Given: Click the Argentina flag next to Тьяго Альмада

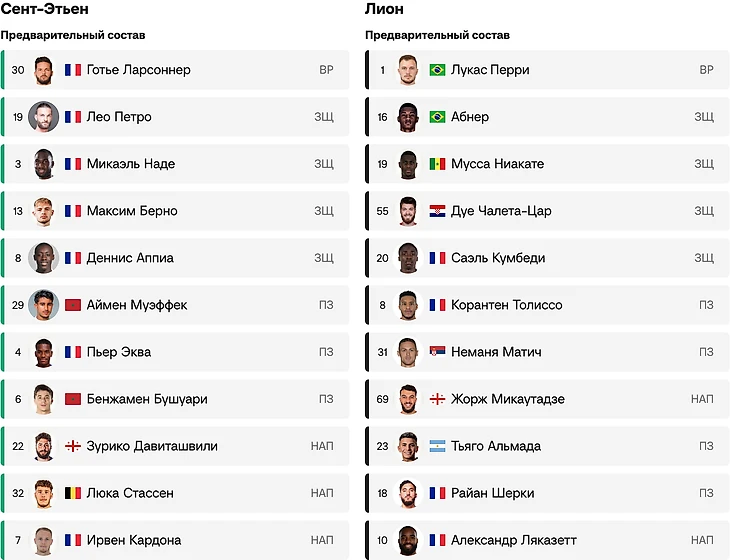Looking at the screenshot, I should coord(437,446).
